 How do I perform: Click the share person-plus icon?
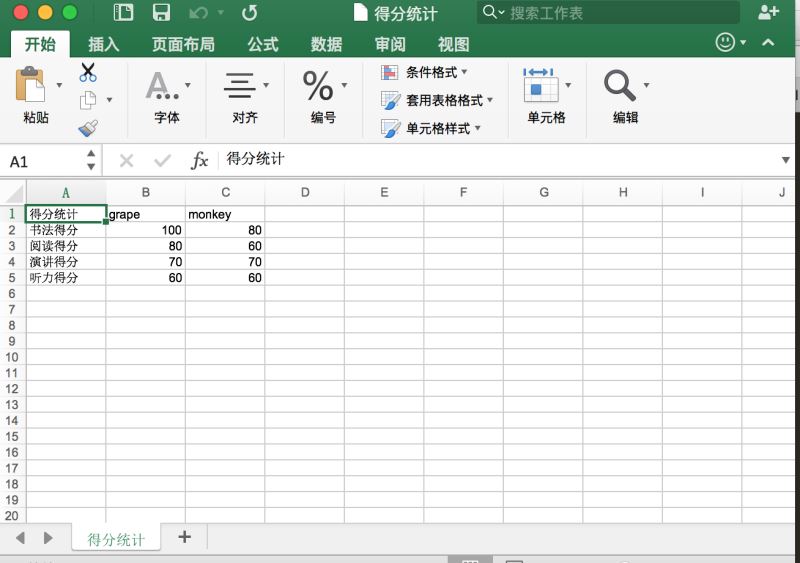[768, 12]
